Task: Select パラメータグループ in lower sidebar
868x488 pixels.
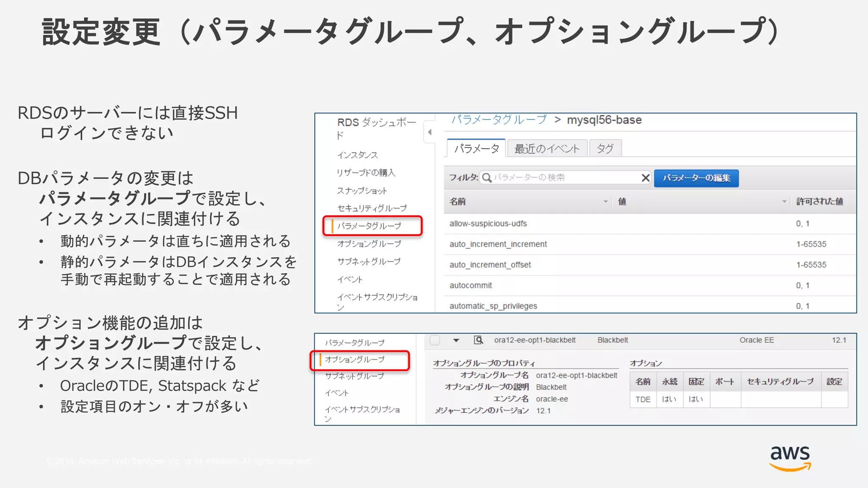Action: [355, 343]
